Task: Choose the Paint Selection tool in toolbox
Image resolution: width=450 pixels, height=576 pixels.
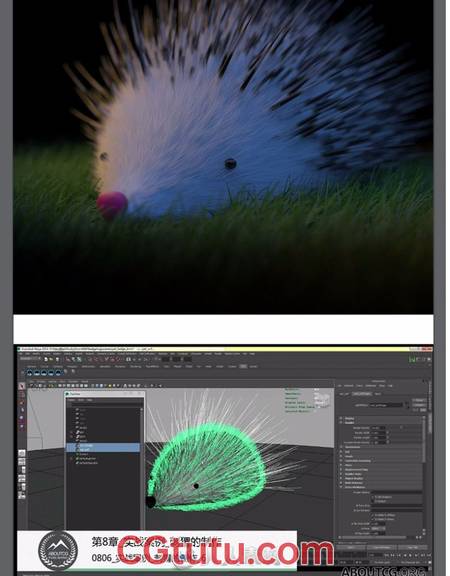Action: (22, 402)
